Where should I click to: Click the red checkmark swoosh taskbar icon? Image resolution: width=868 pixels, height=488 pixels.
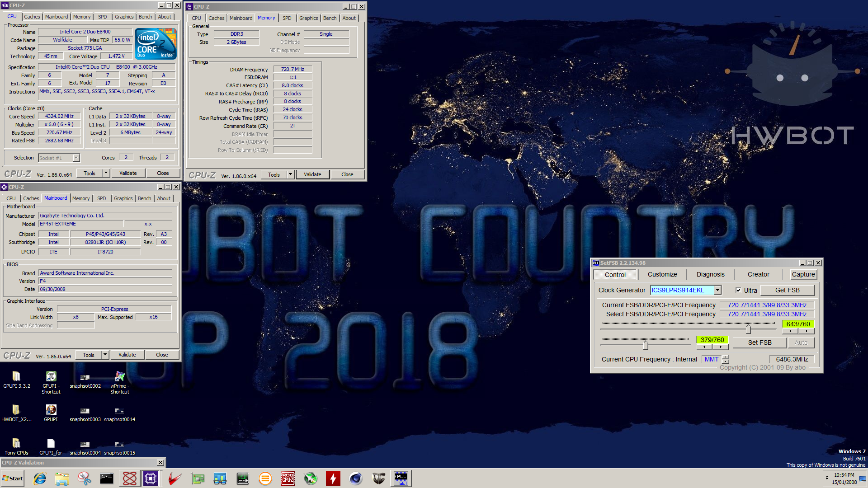coord(175,479)
